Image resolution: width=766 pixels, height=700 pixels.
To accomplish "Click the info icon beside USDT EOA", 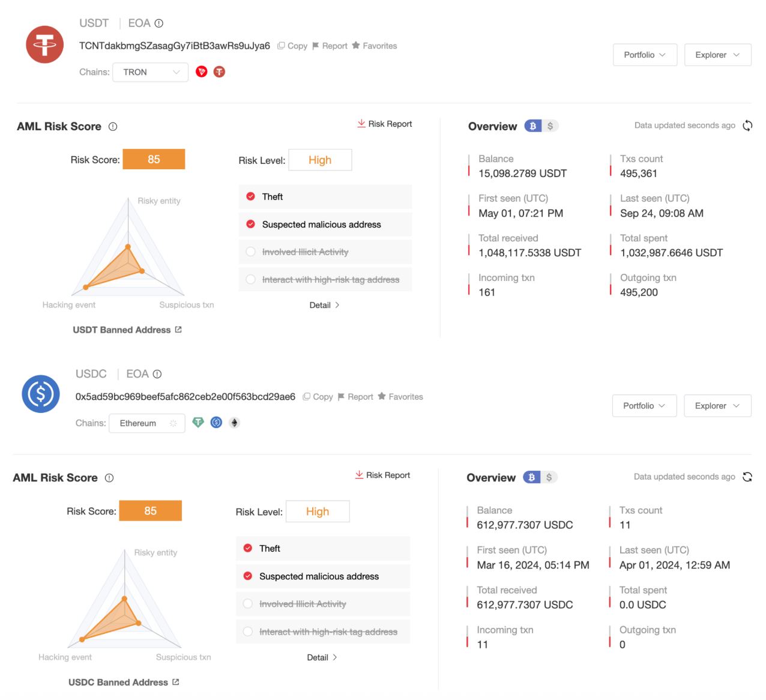I will point(159,23).
